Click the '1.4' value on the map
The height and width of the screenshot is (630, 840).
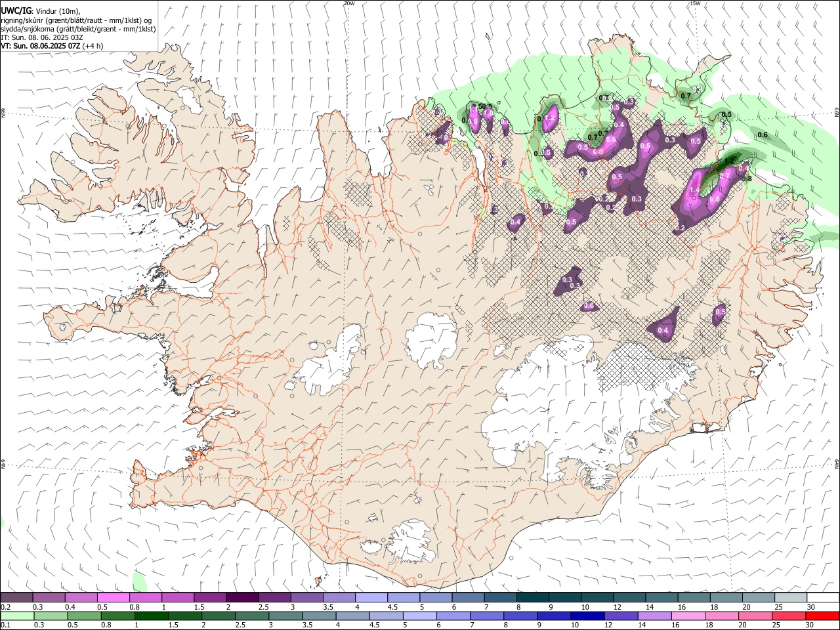pyautogui.click(x=695, y=190)
